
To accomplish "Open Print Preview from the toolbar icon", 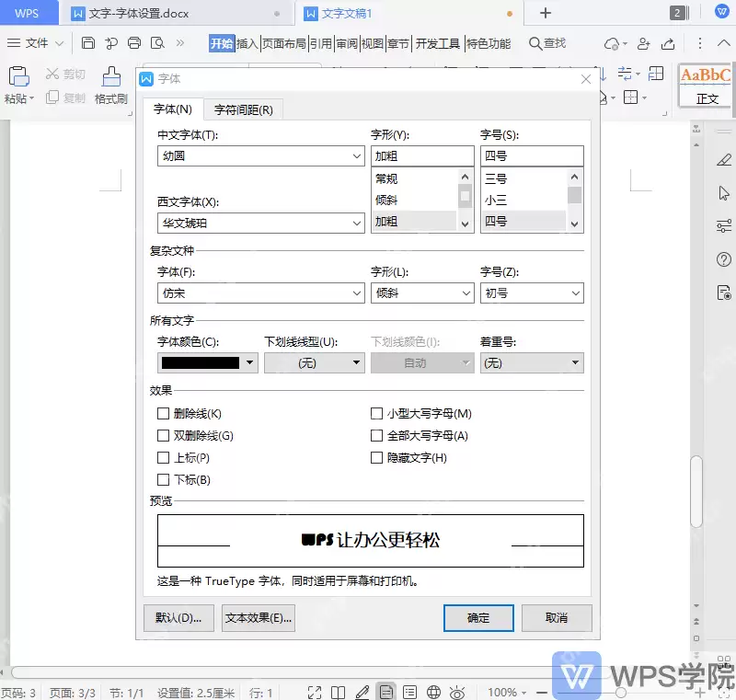I will pos(157,43).
